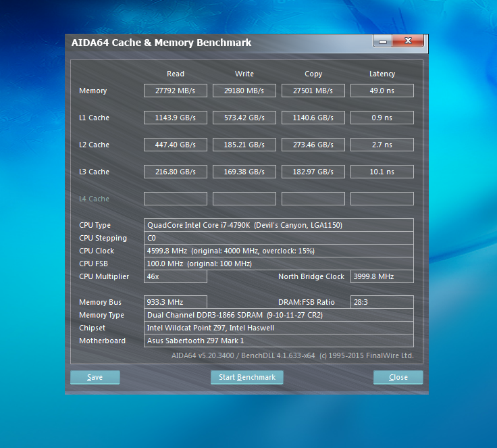Viewport: 497px width, 448px height.
Task: Click L3 Cache Read value 216.80 GB/s
Action: point(176,172)
